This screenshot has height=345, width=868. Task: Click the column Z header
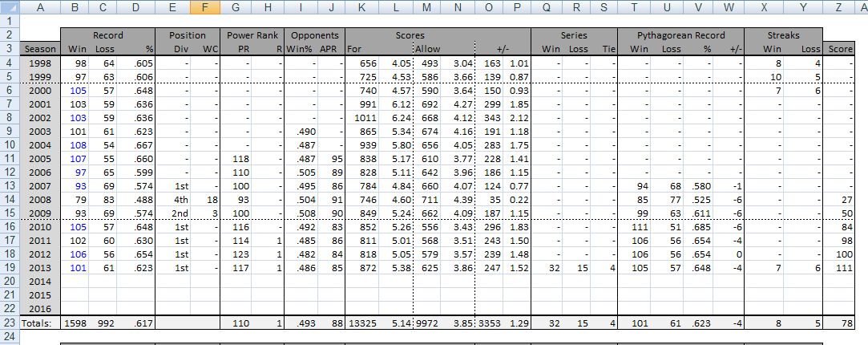click(840, 7)
